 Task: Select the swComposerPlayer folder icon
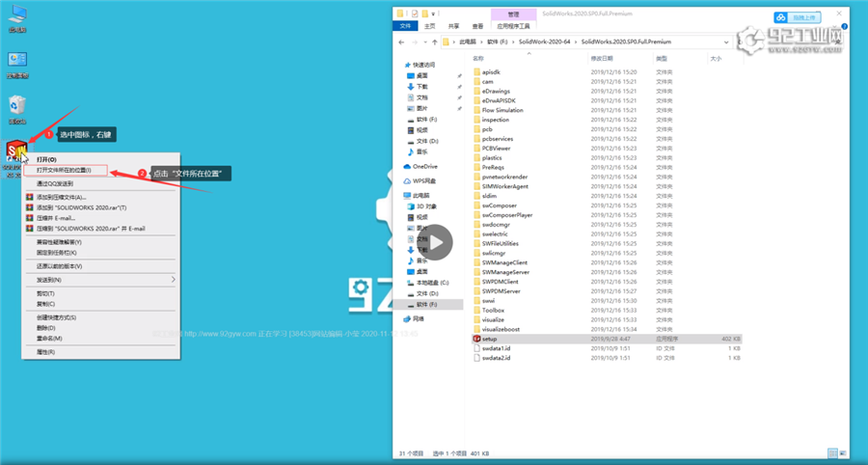coord(477,215)
